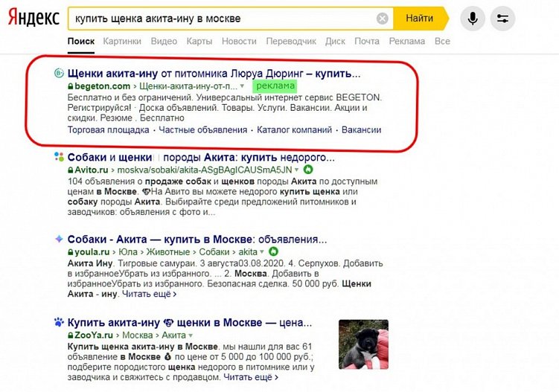Expand the dropdown arrow after youla akita path
This screenshot has width=559, height=392.
tap(262, 252)
